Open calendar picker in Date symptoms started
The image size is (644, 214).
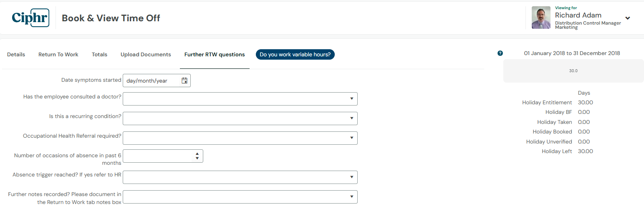(x=184, y=81)
